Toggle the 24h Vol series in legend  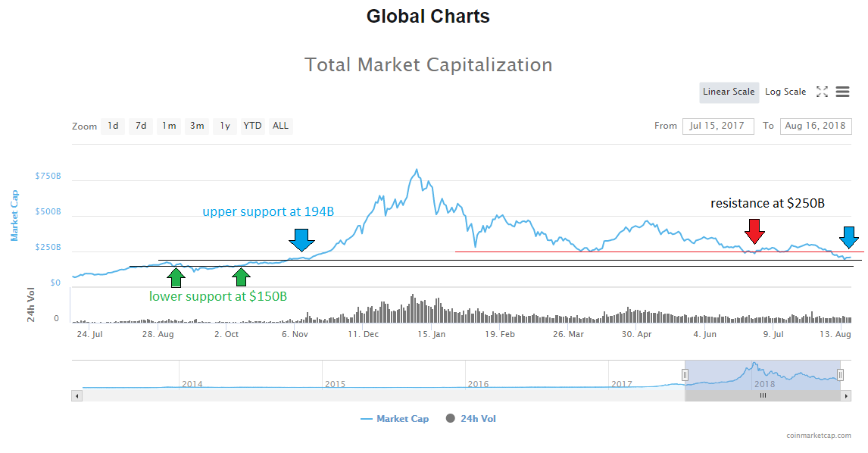click(471, 419)
